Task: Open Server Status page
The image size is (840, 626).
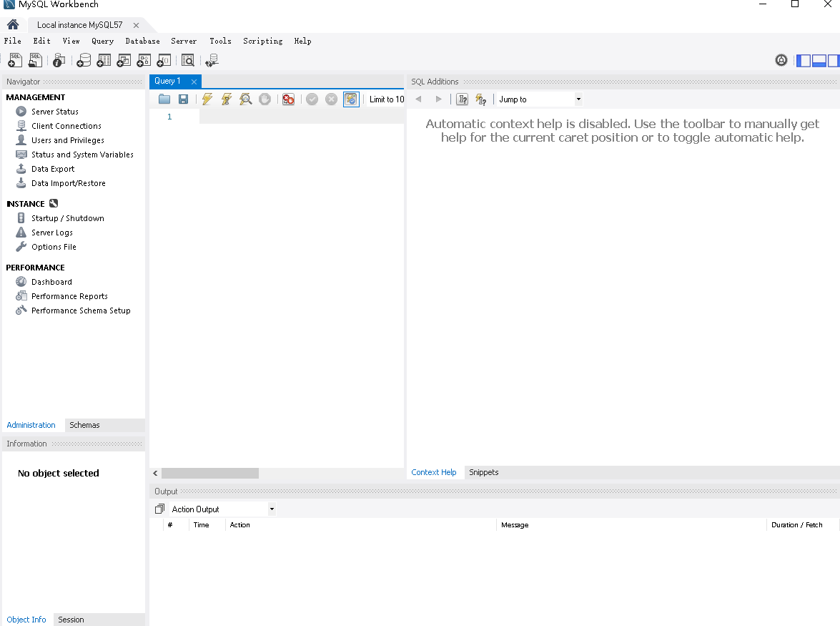Action: [x=54, y=112]
